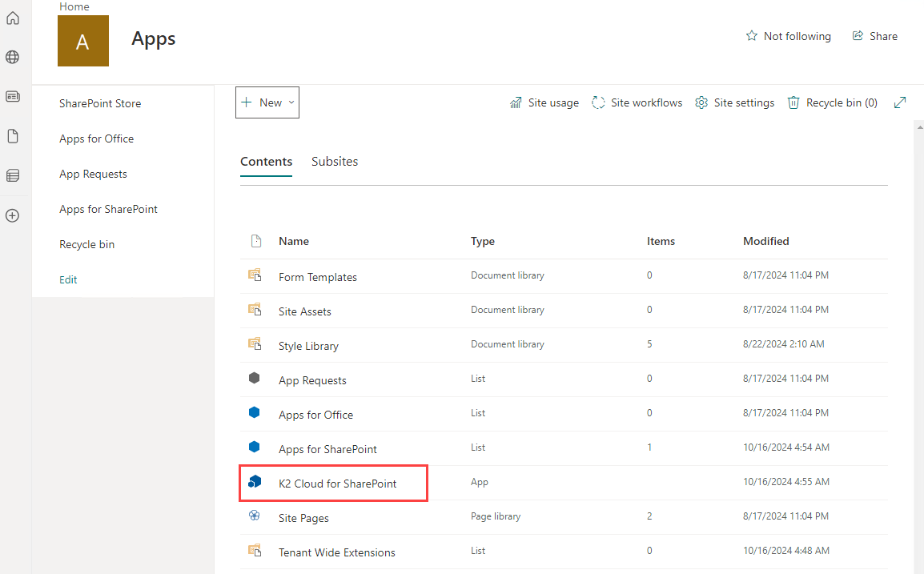Click Style Library modified date 8/22/2024 2:10 AM
The height and width of the screenshot is (574, 924).
783,343
